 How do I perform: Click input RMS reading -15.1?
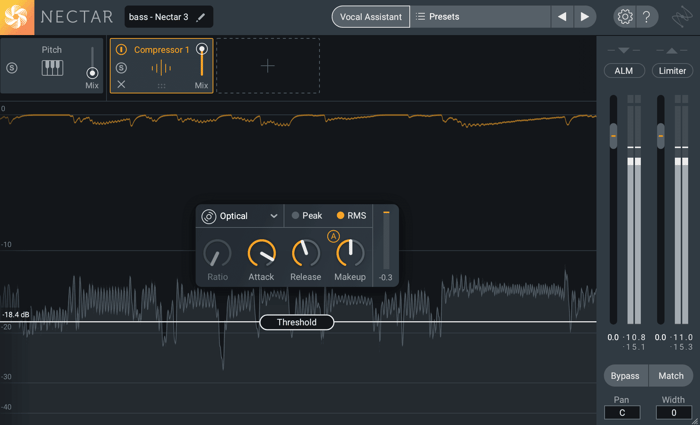(636, 347)
